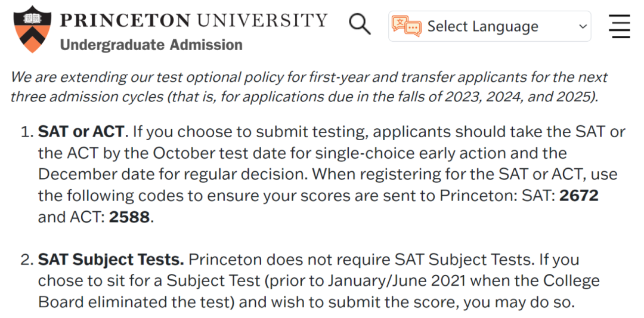Image resolution: width=644 pixels, height=318 pixels.
Task: Click the italic test optional policy notice
Action: pyautogui.click(x=309, y=87)
